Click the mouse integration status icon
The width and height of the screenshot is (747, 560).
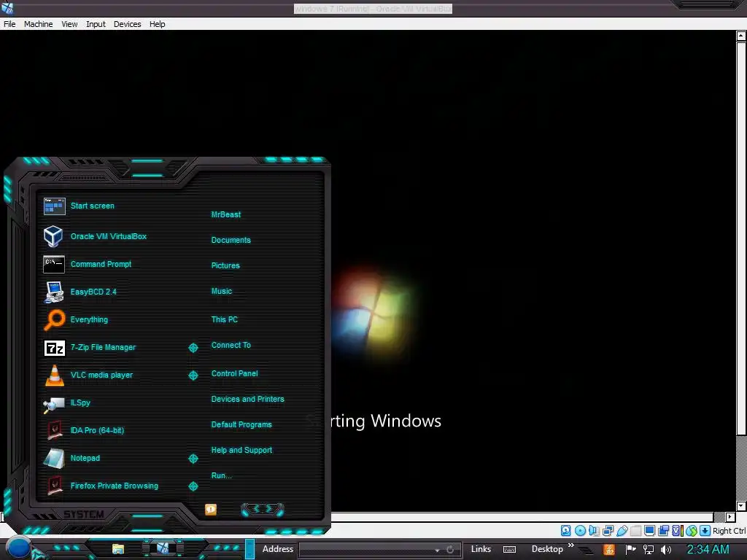[x=692, y=531]
